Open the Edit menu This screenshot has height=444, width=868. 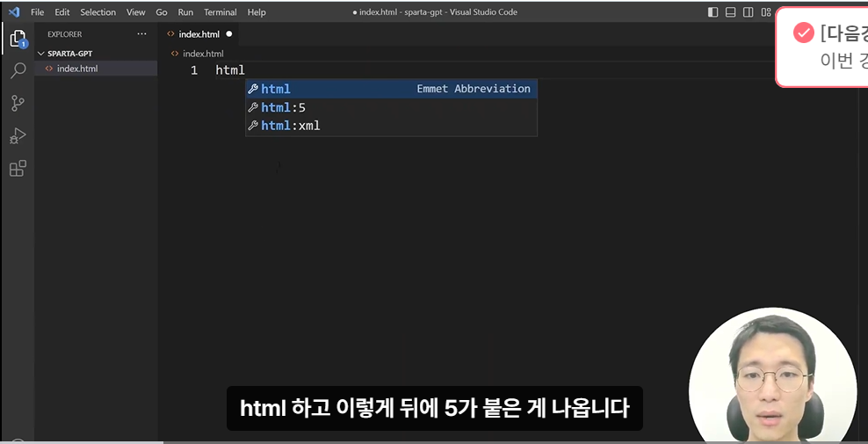point(62,11)
